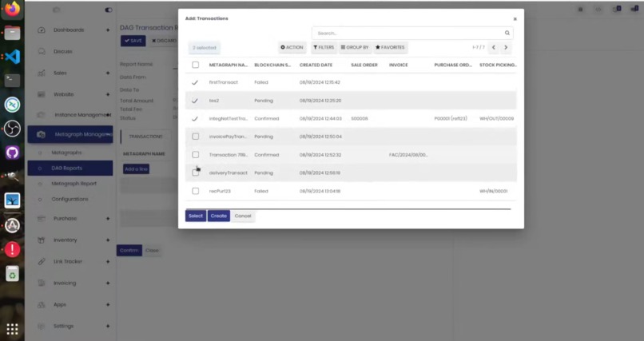Open DAG Reports submenu item
The image size is (644, 341).
(x=70, y=169)
